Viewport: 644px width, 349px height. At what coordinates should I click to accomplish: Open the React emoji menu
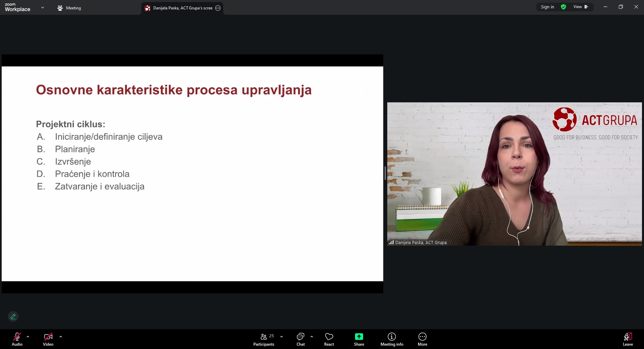329,339
